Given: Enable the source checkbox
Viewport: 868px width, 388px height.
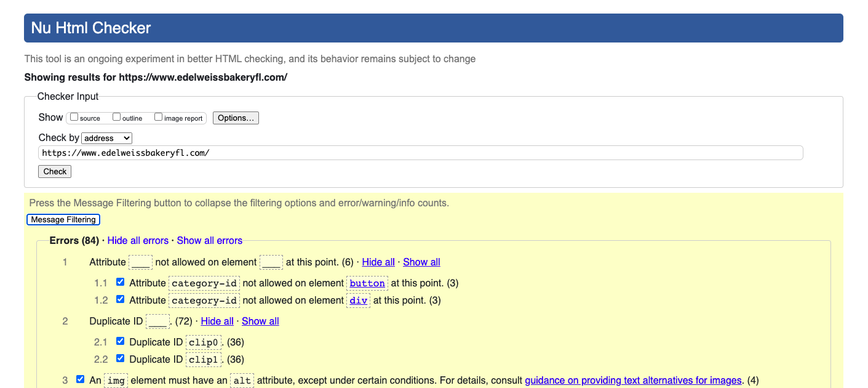Looking at the screenshot, I should point(74,117).
